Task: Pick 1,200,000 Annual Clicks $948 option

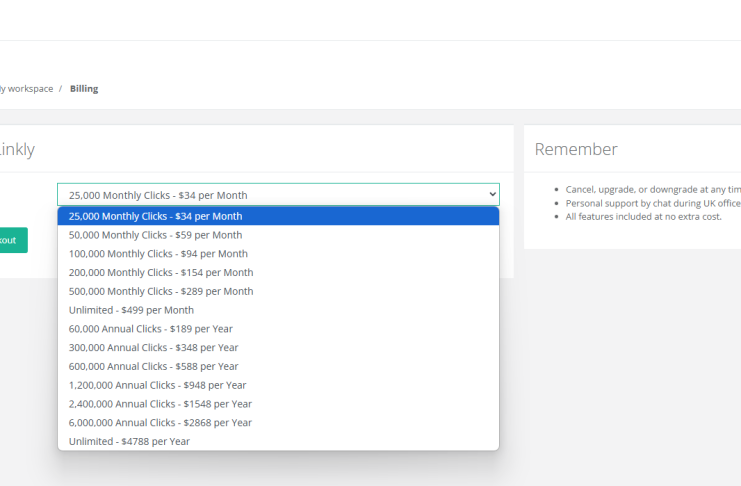Action: click(157, 385)
